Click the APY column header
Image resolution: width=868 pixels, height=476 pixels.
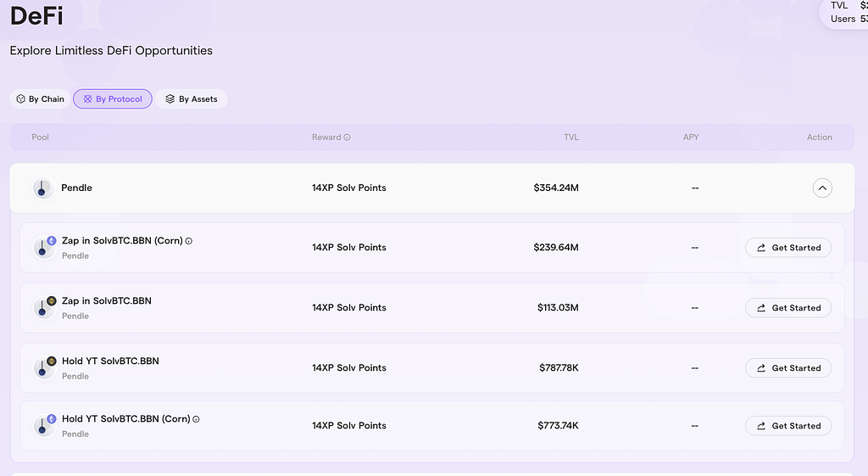tap(691, 137)
